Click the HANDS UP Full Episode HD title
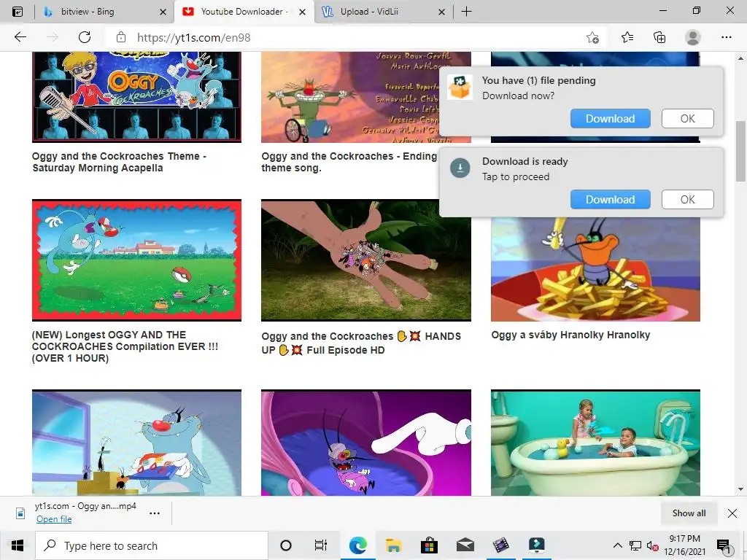The width and height of the screenshot is (747, 560). [361, 343]
